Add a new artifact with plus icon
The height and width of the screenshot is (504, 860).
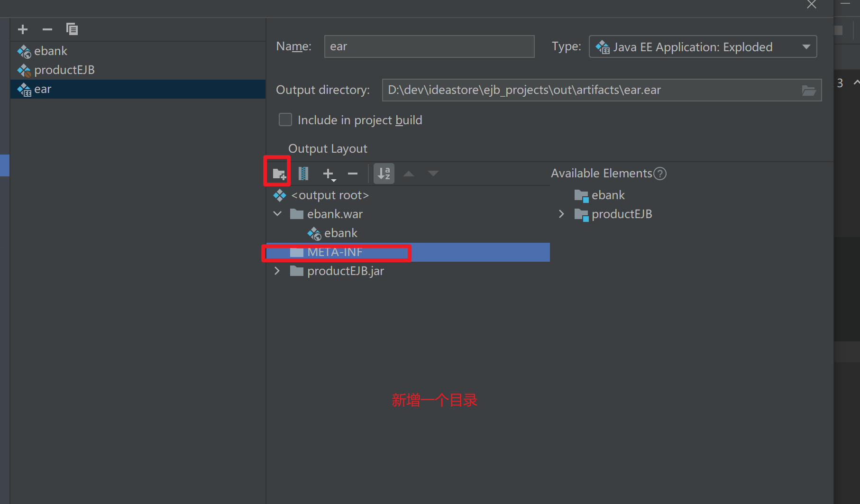coord(23,29)
